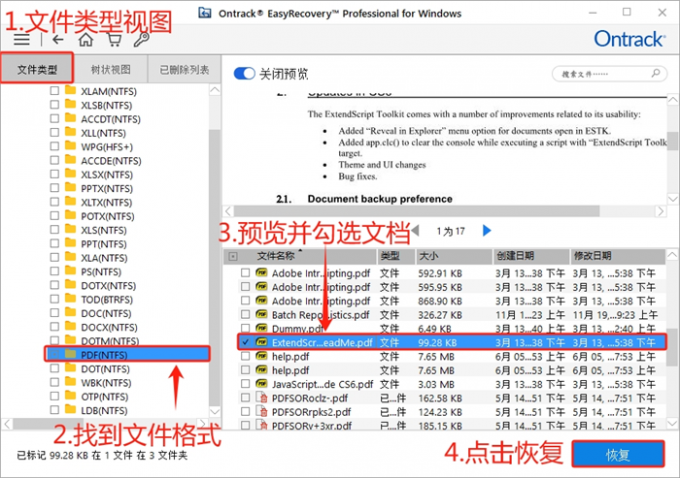Select the Adobe Intr...ipting.pdf 868.90 KB row

click(x=451, y=301)
